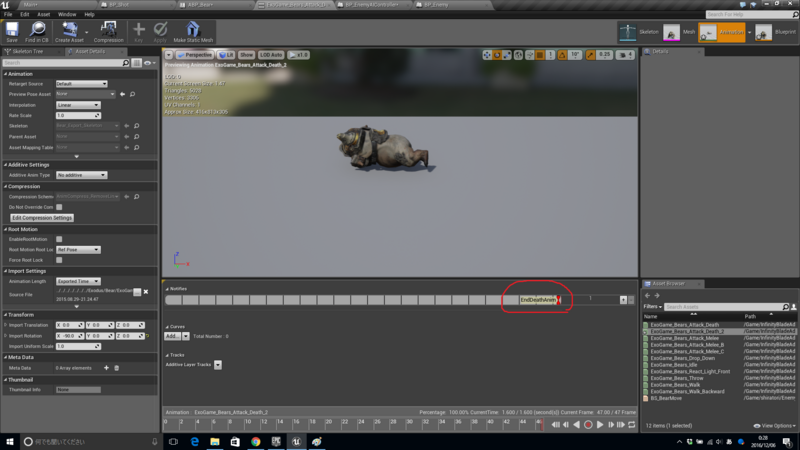Toggle property matrix grid view in Asset Details
Screen dimensions: 800x450
[x=137, y=63]
